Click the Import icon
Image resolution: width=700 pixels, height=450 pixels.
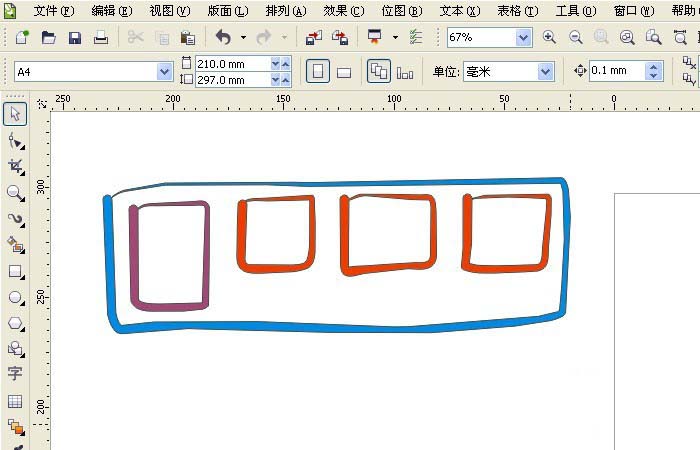coord(314,38)
